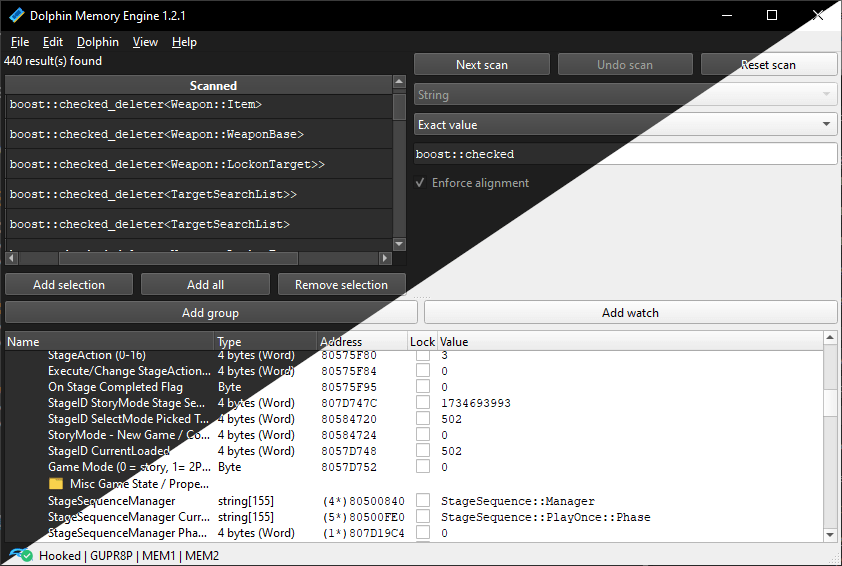Click the Dolphin Memory Engine title icon
Viewport: 842px width, 566px height.
pyautogui.click(x=17, y=16)
